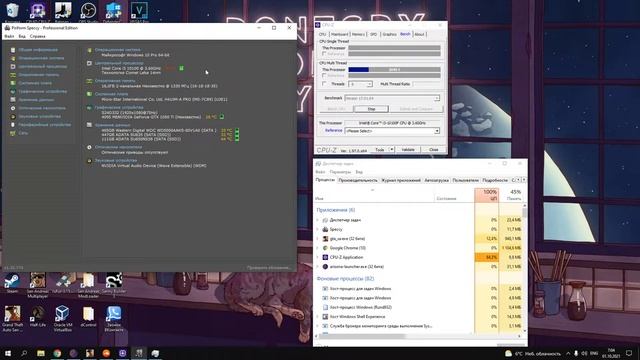Open the Help menu in Speccy
Image resolution: width=640 pixels, height=360 pixels.
38,36
